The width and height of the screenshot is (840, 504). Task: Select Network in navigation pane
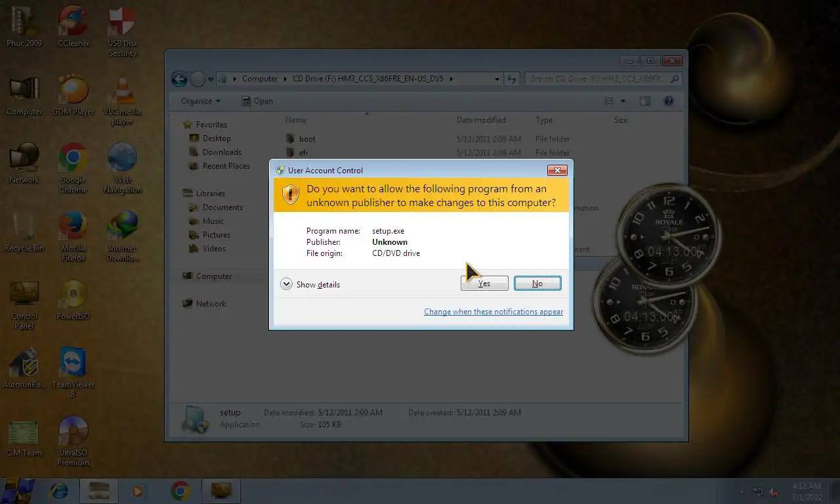pos(205,304)
